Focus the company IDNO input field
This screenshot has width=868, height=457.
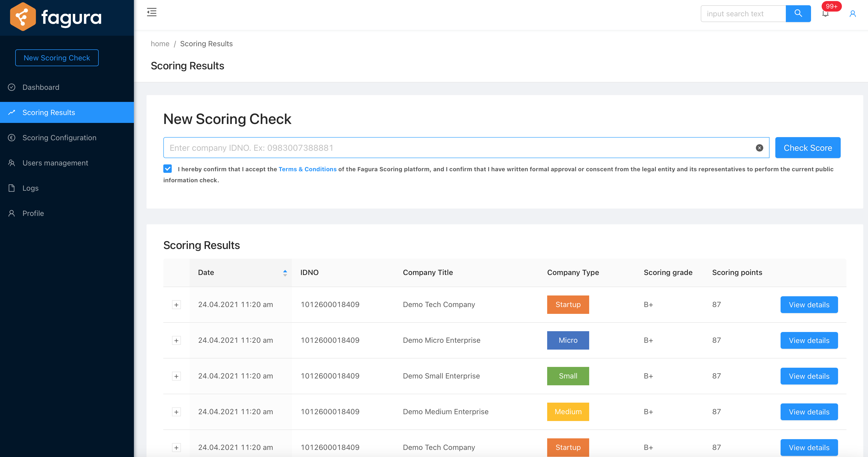click(458, 148)
